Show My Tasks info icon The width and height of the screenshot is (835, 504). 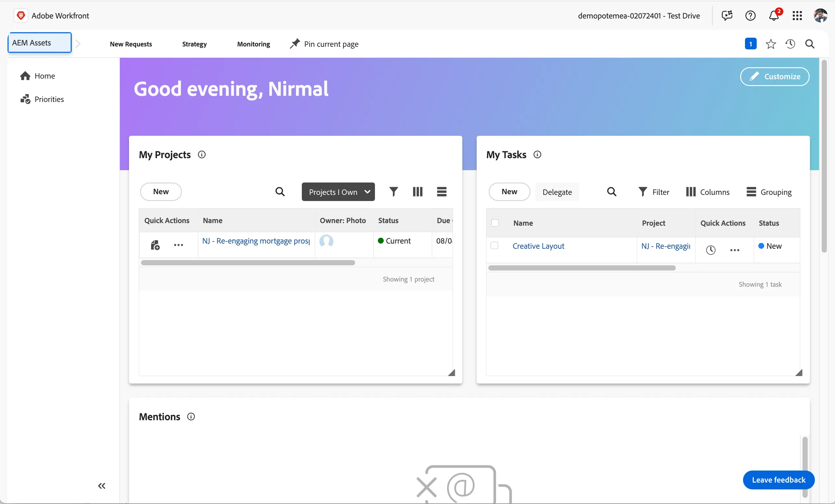pyautogui.click(x=537, y=155)
